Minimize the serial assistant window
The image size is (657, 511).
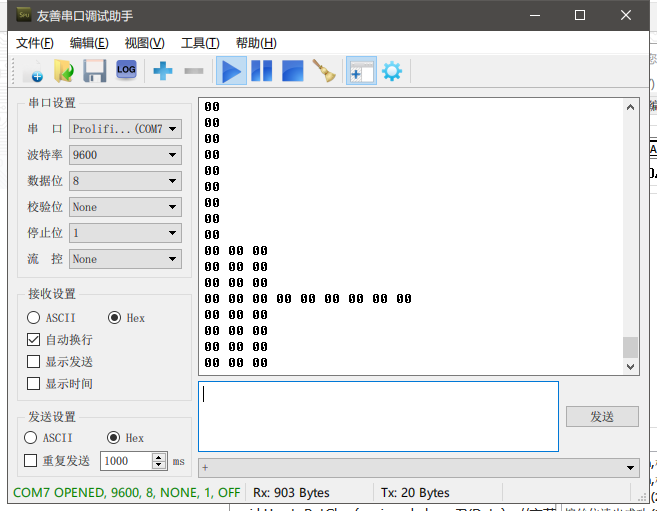535,15
